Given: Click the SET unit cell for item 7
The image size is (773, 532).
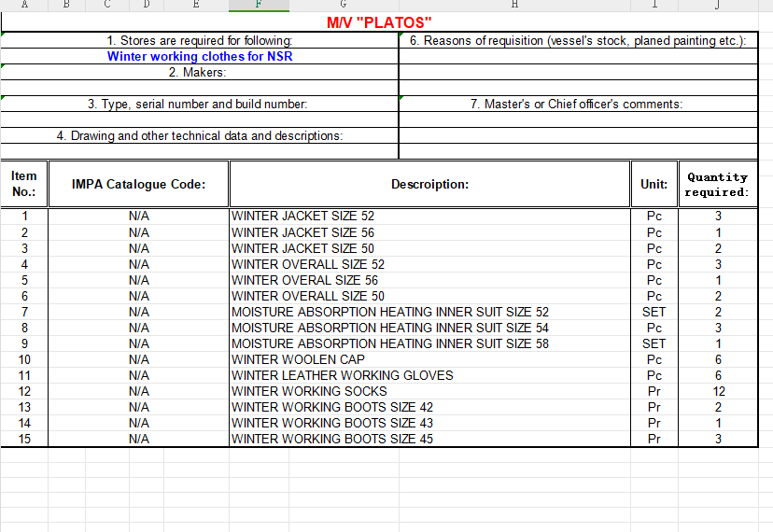Looking at the screenshot, I should [654, 312].
